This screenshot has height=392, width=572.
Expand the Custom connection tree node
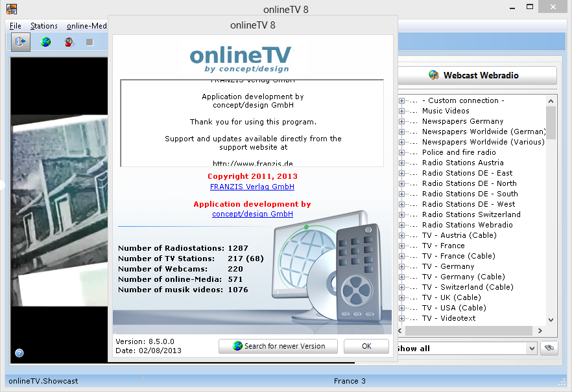[x=401, y=100]
